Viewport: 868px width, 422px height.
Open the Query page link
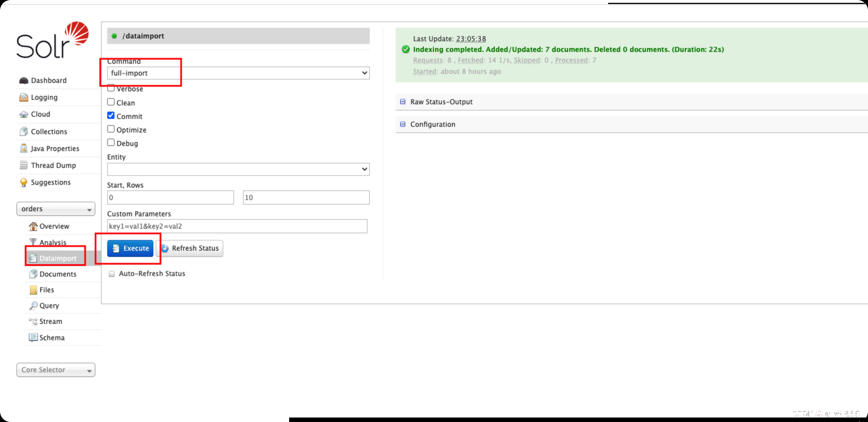coord(49,305)
